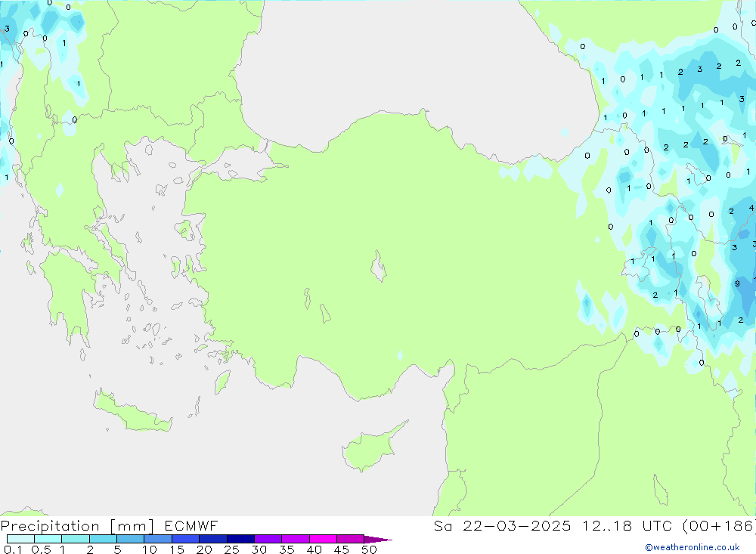Click the value '4' on the map
This screenshot has height=554, width=756.
pos(751,208)
